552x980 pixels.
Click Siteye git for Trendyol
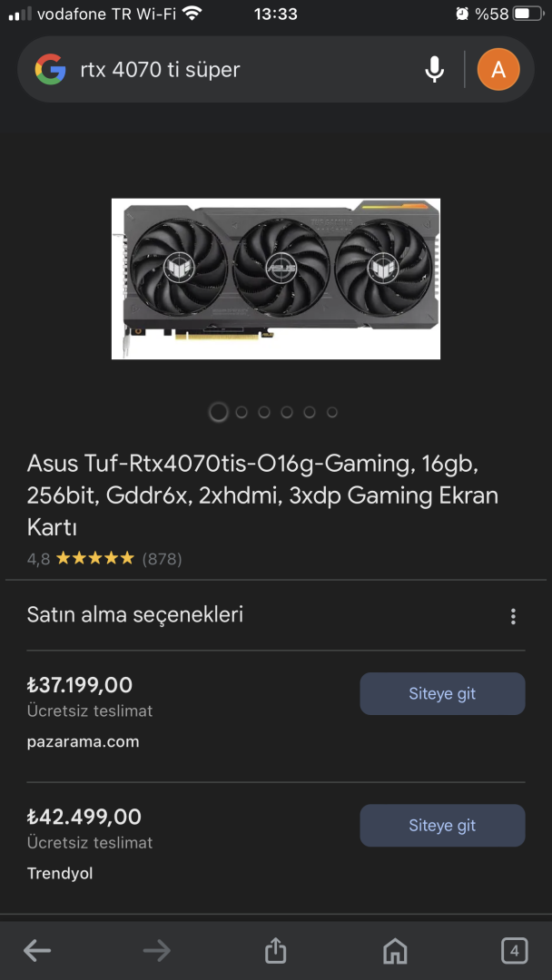tap(443, 826)
